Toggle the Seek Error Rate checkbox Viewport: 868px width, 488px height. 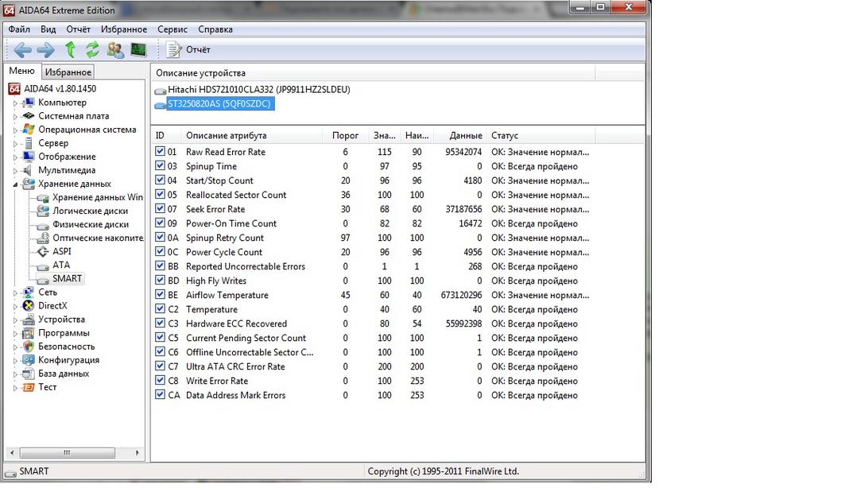(x=160, y=208)
